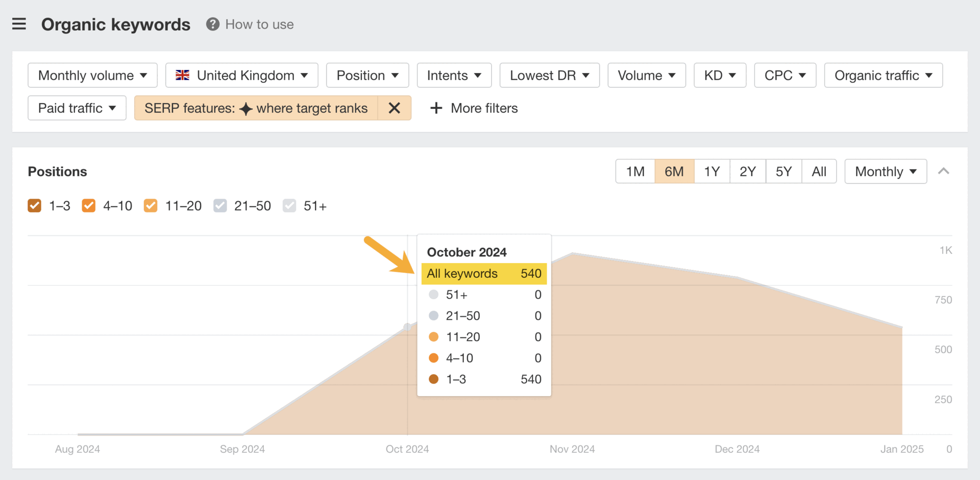980x480 pixels.
Task: Open the Organic traffic dropdown
Action: pyautogui.click(x=883, y=75)
